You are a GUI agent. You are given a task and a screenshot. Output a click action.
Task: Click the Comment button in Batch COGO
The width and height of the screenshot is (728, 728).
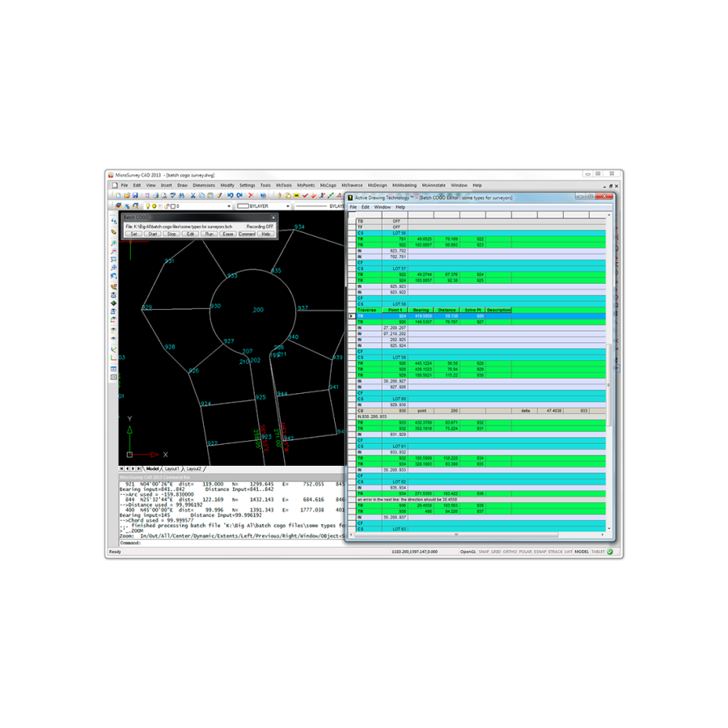coord(247,234)
